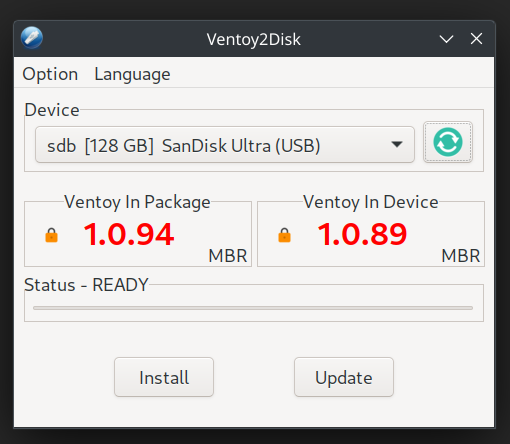Click the package version number 1.0.94
510x444 pixels.
click(129, 234)
